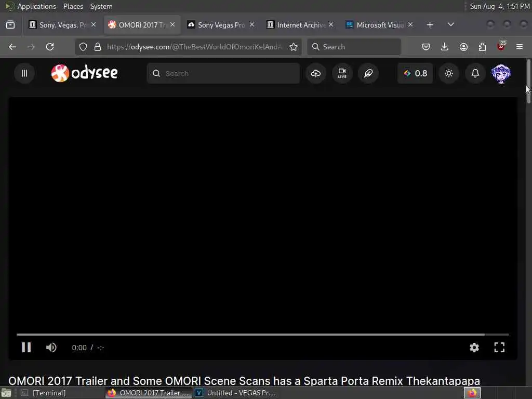Click the Odysee search field
The height and width of the screenshot is (399, 532).
[x=223, y=73]
